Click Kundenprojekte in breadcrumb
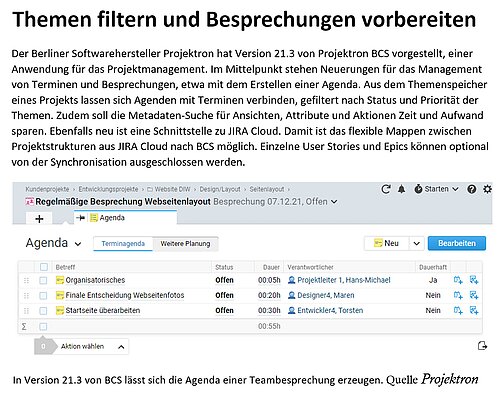 click(x=47, y=189)
